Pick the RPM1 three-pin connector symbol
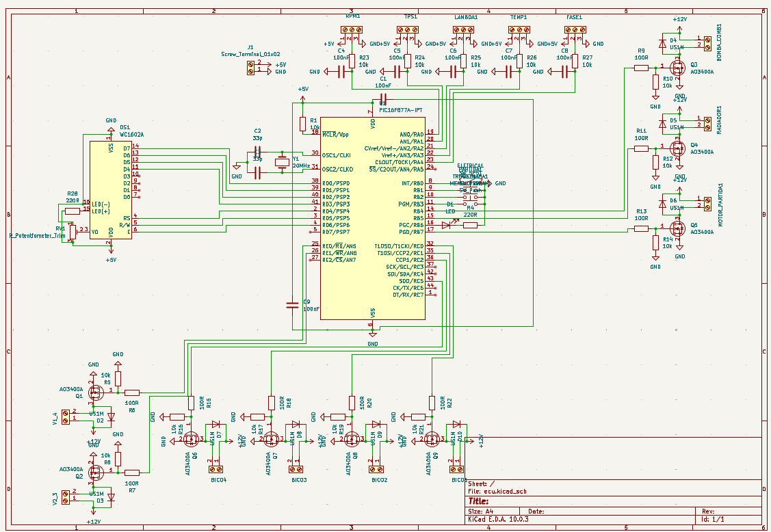Viewport: 771px width, 532px height. (352, 29)
